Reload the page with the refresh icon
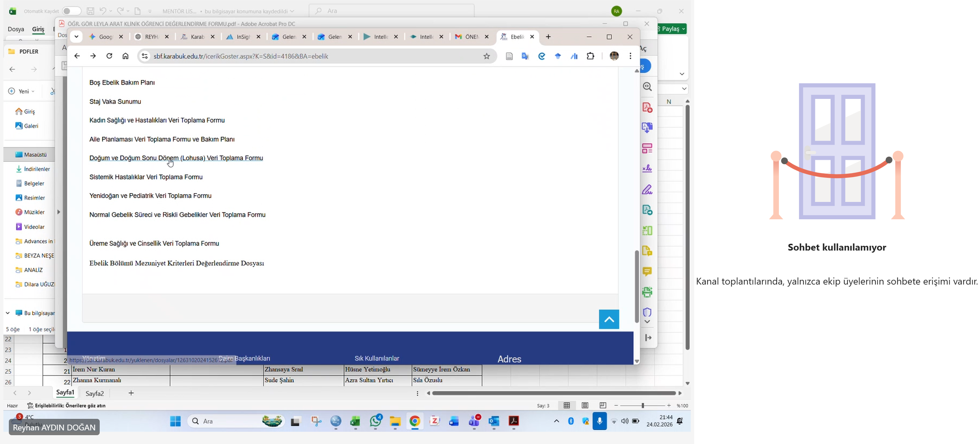The image size is (980, 444). click(x=109, y=56)
